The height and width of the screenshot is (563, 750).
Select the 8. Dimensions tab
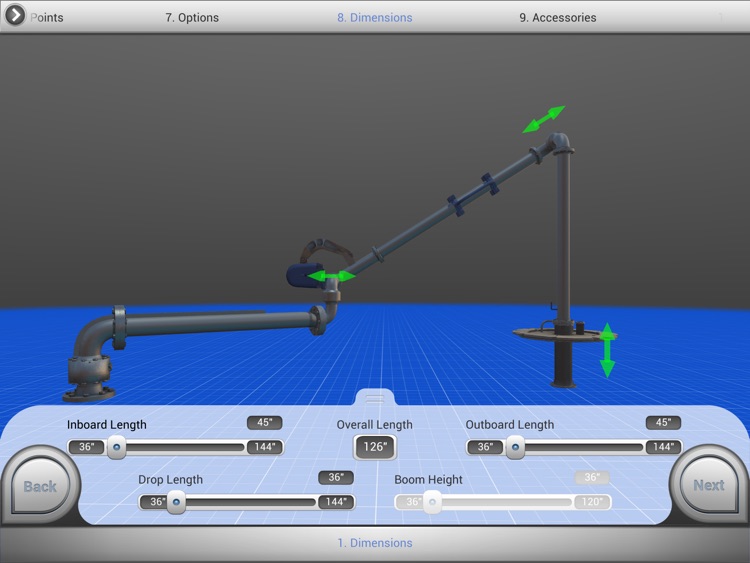(375, 17)
